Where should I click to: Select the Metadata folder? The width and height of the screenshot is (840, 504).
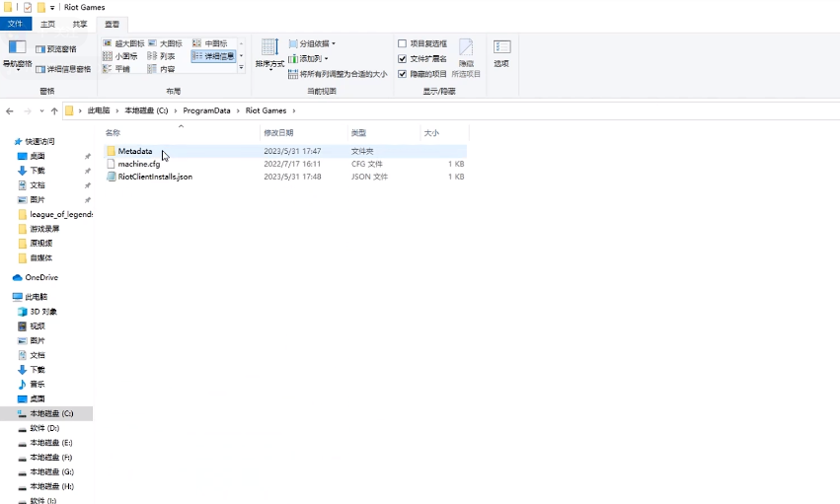pos(284,152)
